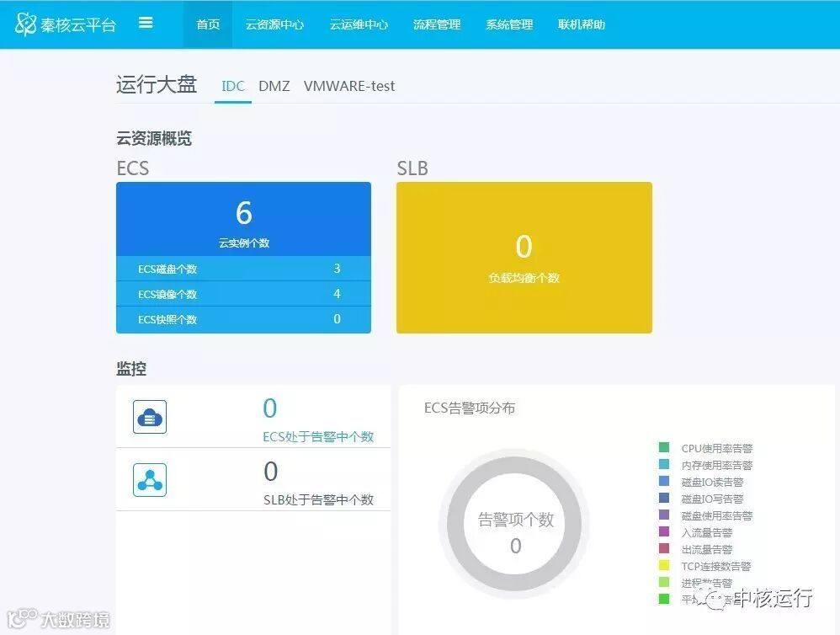The height and width of the screenshot is (635, 840).
Task: Toggle the 出流量告警 legend entry
Action: point(695,549)
